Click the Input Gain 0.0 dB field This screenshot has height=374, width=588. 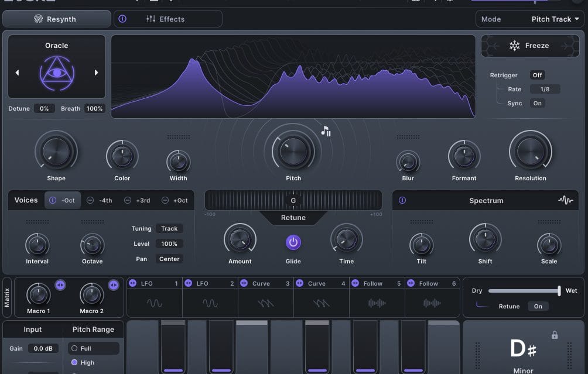click(43, 348)
